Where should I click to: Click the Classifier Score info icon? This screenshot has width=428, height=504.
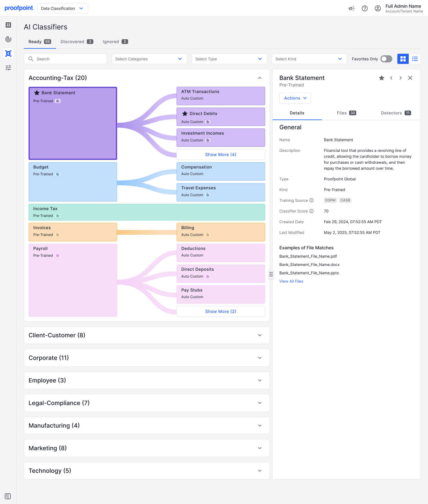[x=311, y=211]
